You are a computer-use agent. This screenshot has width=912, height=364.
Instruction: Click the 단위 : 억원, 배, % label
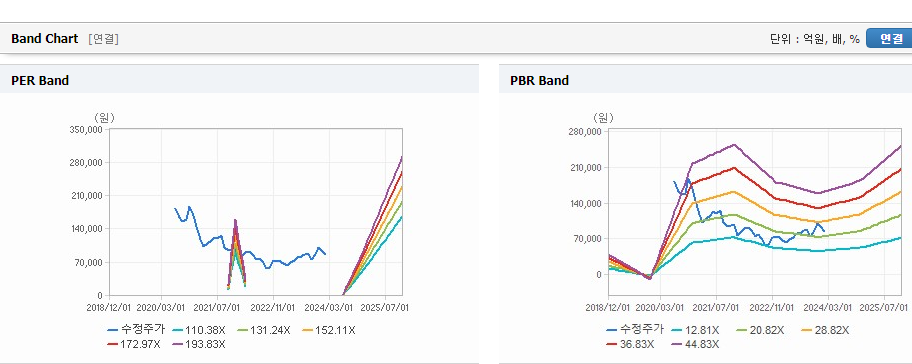pos(814,39)
